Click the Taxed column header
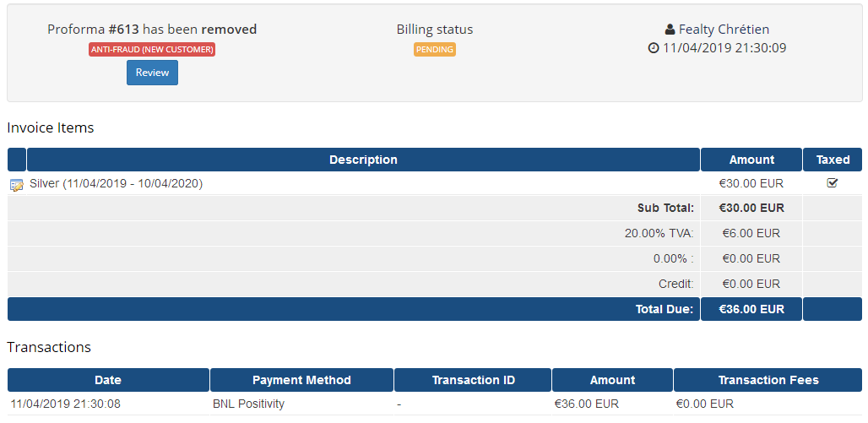868x423 pixels. (x=833, y=160)
